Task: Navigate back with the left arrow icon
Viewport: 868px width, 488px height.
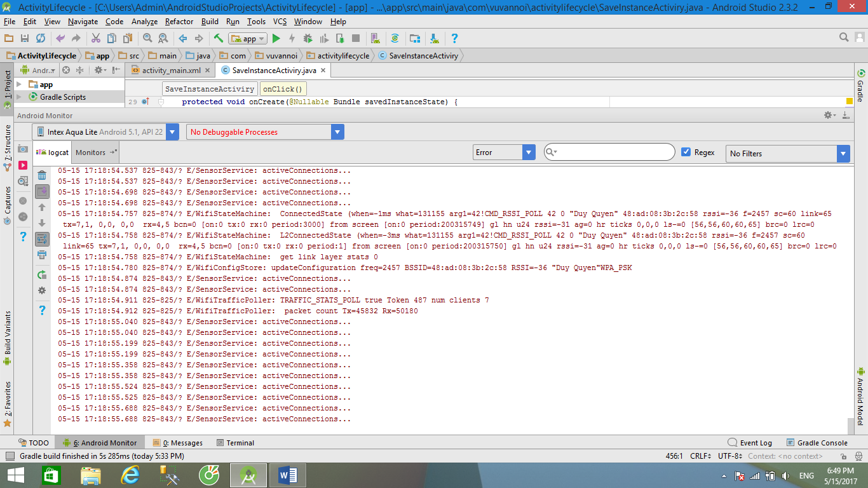Action: (x=183, y=39)
